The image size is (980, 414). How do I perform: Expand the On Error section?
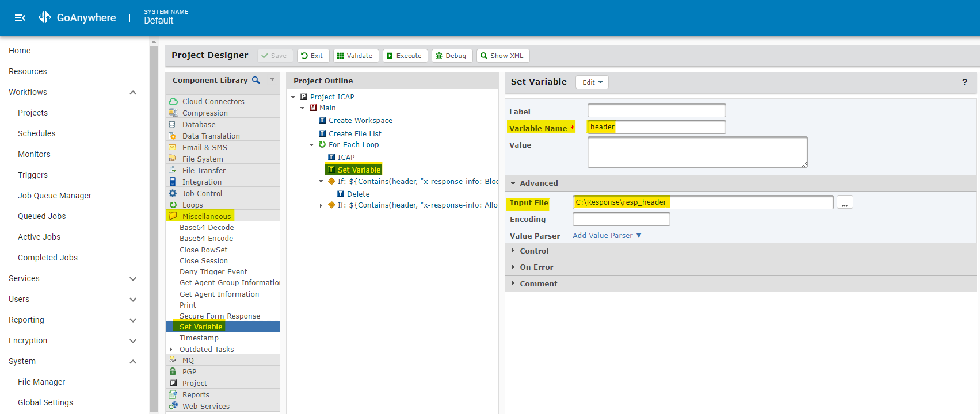513,267
